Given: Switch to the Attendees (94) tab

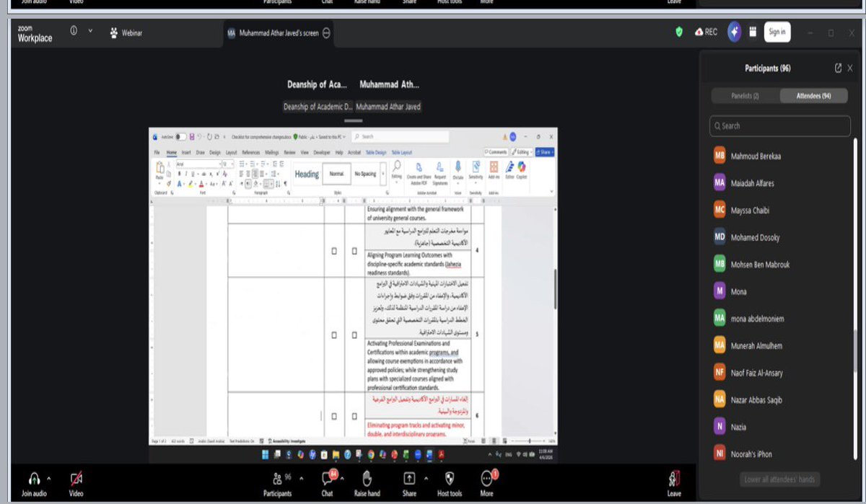Looking at the screenshot, I should (813, 96).
